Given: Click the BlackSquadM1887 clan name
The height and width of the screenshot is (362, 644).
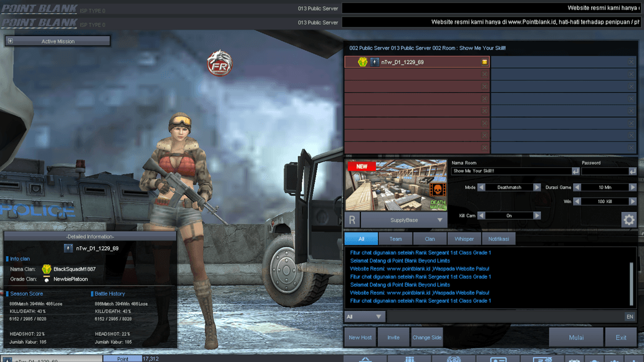Looking at the screenshot, I should coord(74,269).
